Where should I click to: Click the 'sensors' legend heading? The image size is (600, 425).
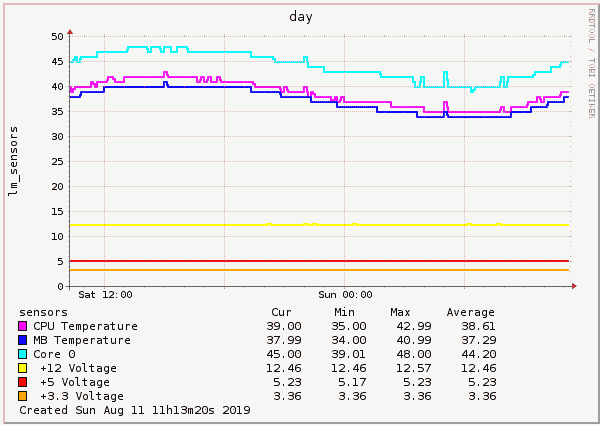[43, 313]
